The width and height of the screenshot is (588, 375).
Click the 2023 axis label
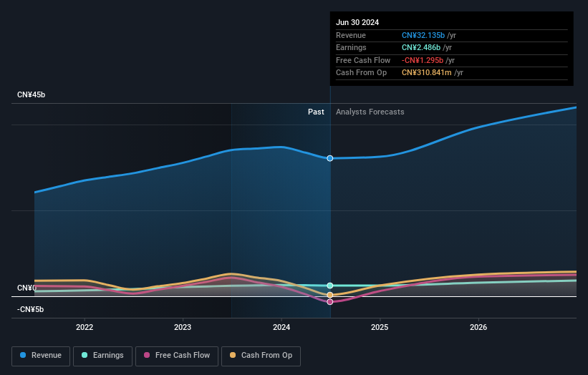pos(183,328)
